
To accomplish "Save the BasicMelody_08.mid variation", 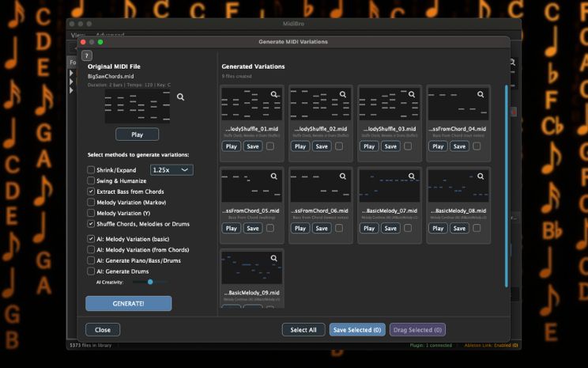I will pyautogui.click(x=459, y=228).
